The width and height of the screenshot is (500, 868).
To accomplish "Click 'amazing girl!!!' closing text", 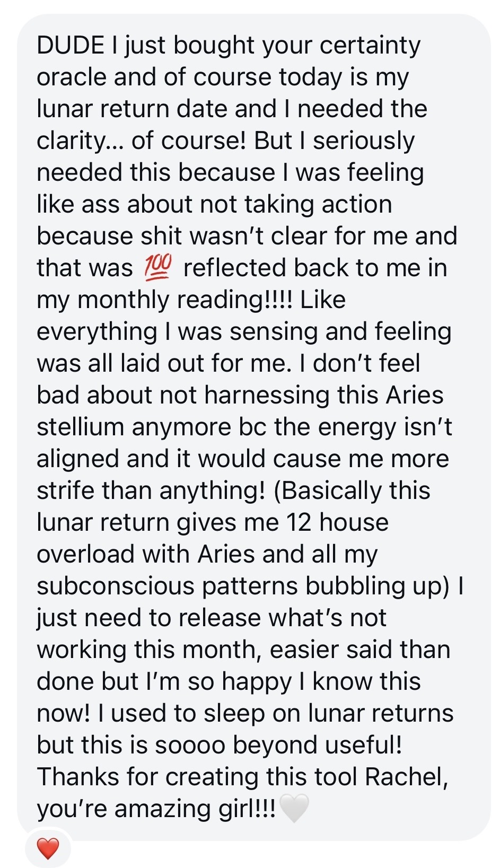I will click(x=195, y=809).
